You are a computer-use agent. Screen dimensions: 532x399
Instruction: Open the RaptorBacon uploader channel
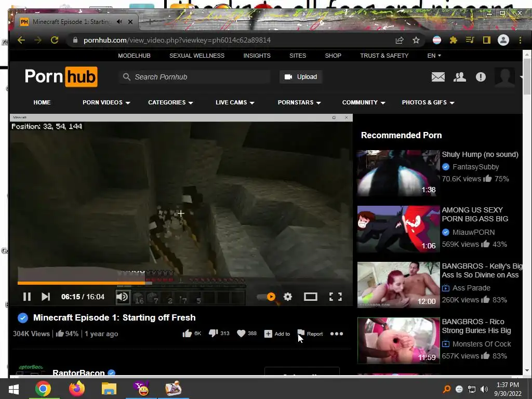pos(78,373)
